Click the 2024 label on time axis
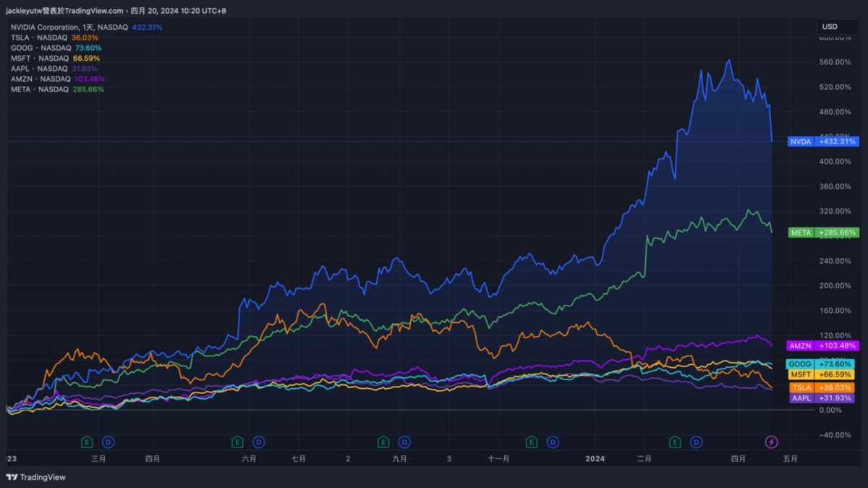Viewport: 868px width, 488px height. [595, 458]
